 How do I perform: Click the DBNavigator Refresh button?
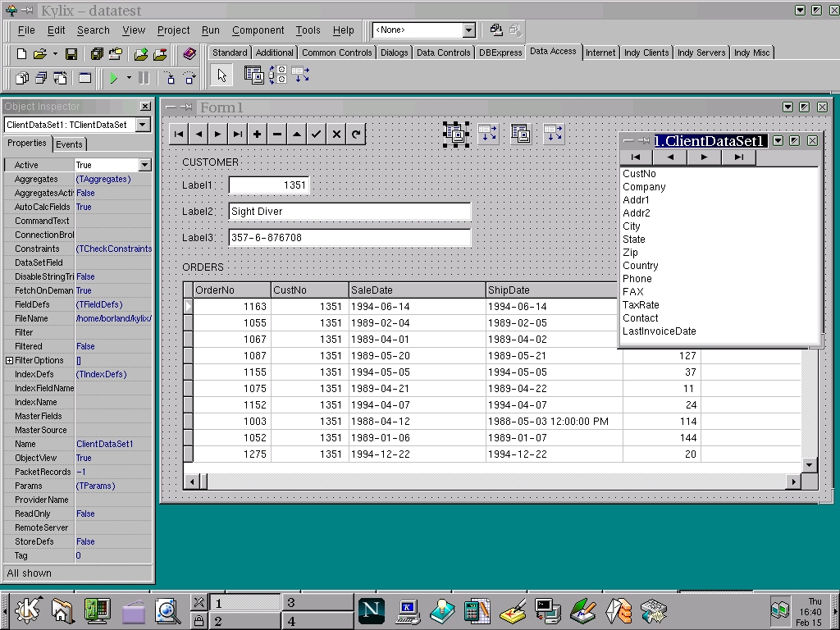click(x=356, y=134)
